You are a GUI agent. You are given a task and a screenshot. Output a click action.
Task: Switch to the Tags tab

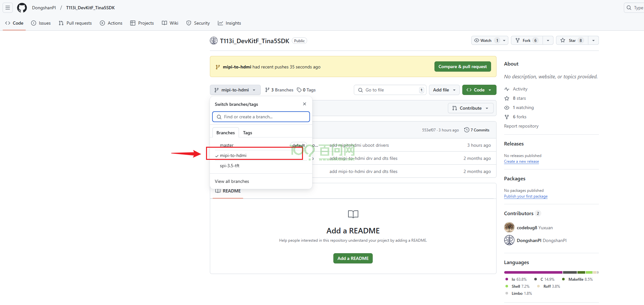[247, 133]
